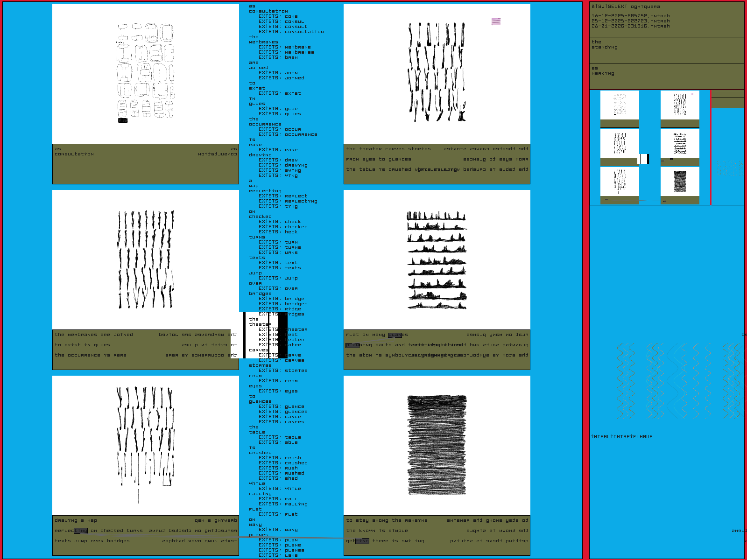Screen dimensions: 747x560
Task: Click the dense scribble thumbnail in minimap
Action: (680, 182)
